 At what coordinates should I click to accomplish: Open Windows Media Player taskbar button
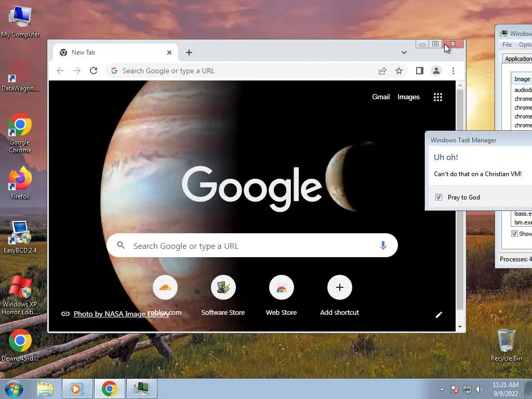(77, 389)
